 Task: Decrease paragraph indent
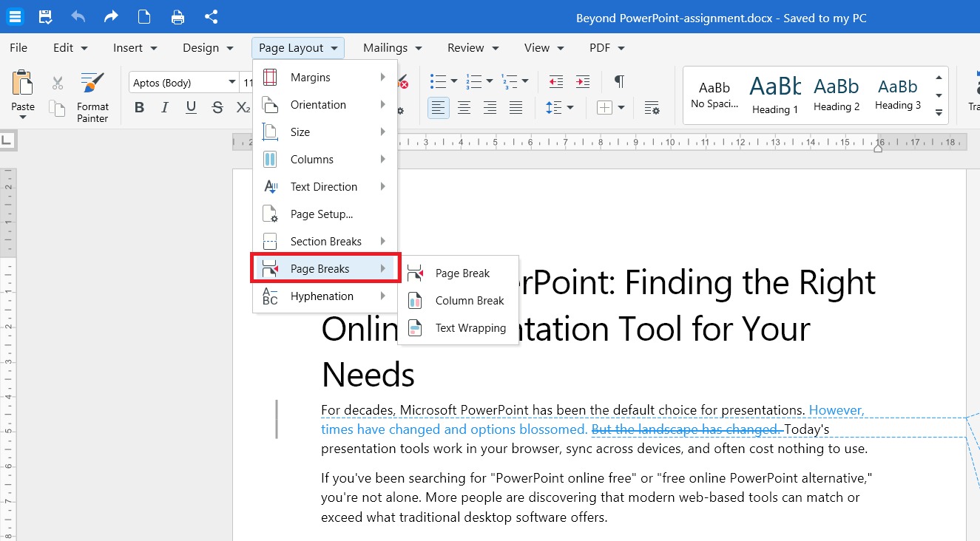click(556, 81)
